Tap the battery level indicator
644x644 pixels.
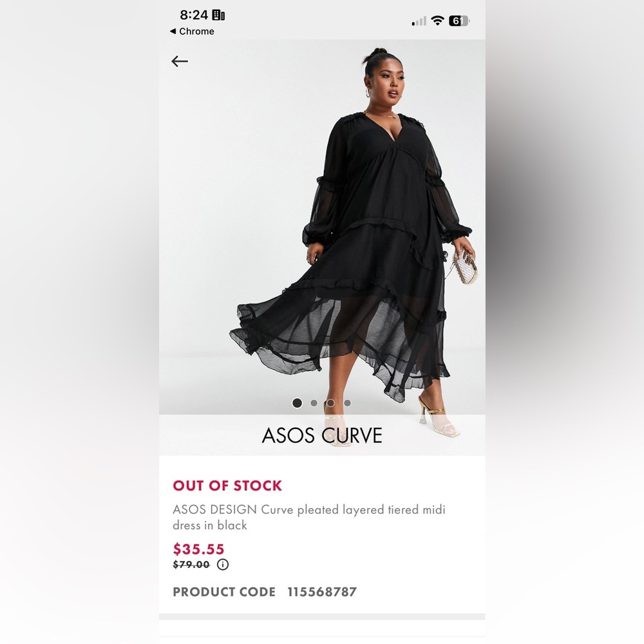459,21
